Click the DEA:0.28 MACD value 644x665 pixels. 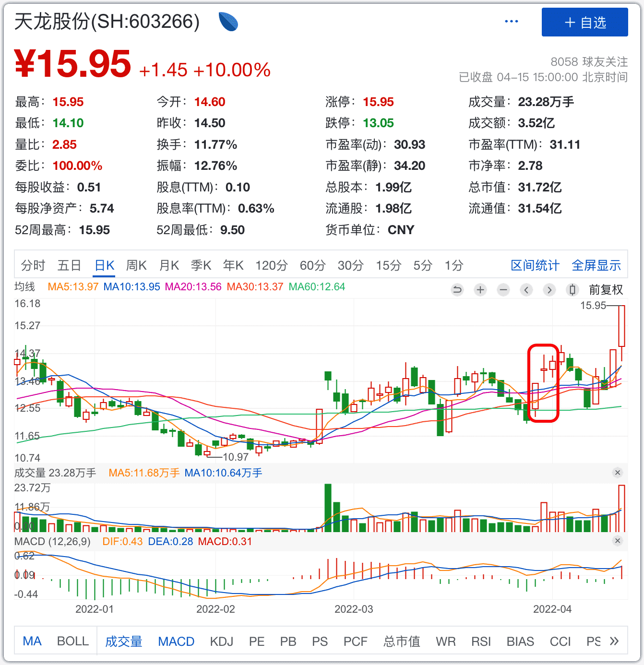pos(170,541)
